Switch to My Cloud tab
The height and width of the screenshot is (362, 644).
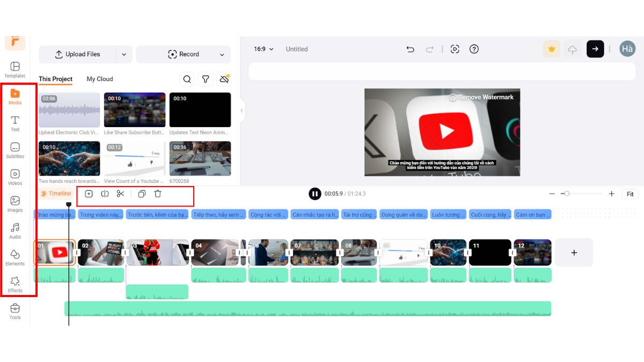[100, 79]
